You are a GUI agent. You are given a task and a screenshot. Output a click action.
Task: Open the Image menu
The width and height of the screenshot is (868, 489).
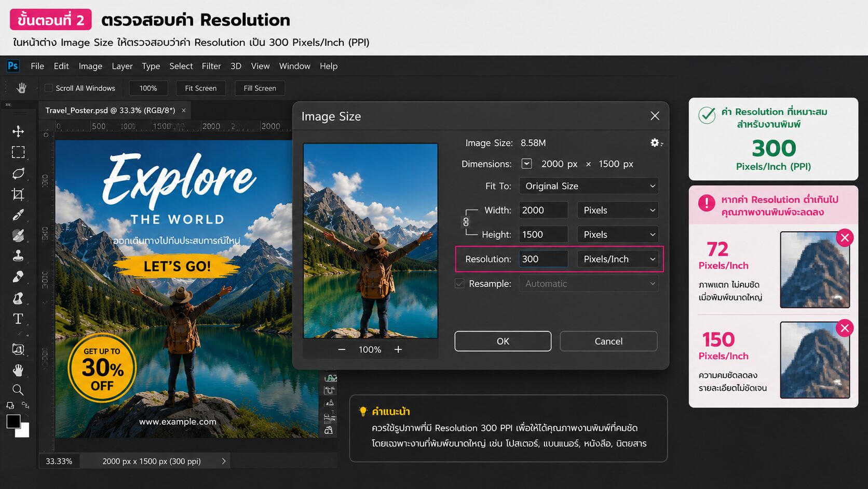(x=90, y=66)
